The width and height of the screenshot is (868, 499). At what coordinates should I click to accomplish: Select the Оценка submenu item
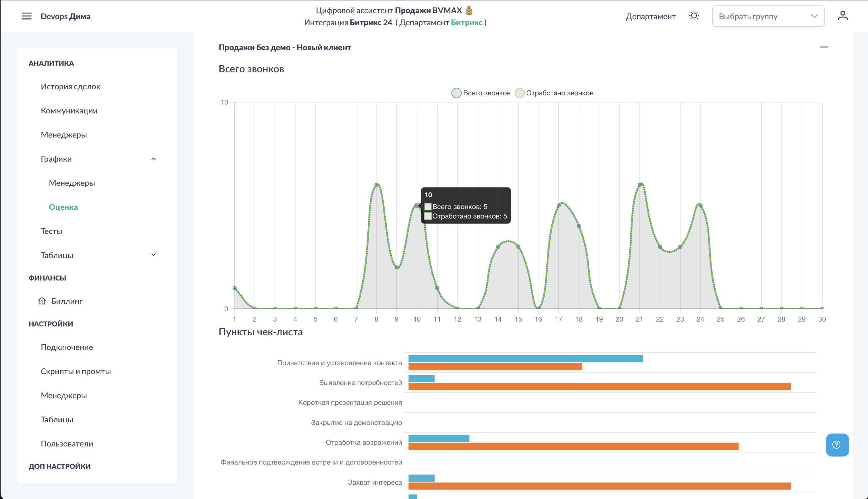coord(63,207)
